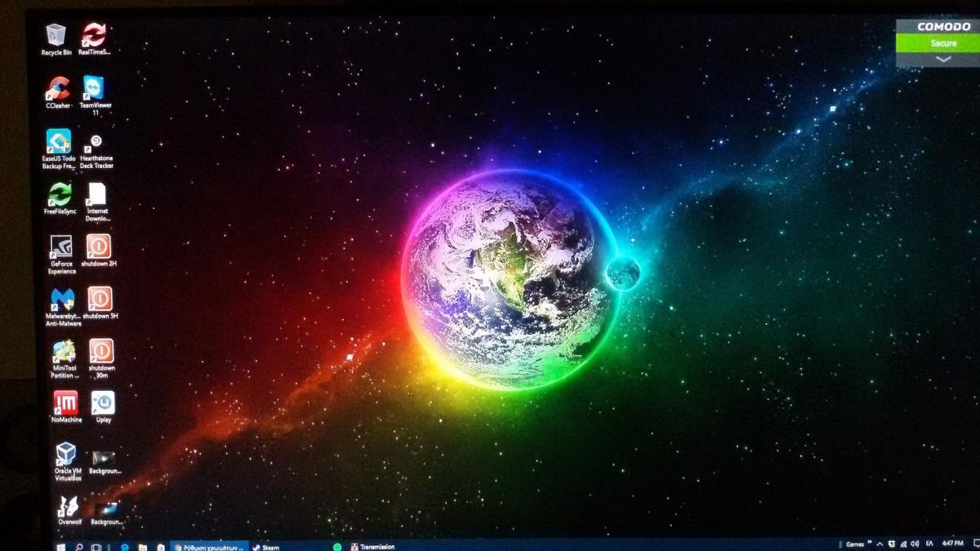980x551 pixels.
Task: Open the Overwolf desktop shortcut
Action: pyautogui.click(x=69, y=510)
